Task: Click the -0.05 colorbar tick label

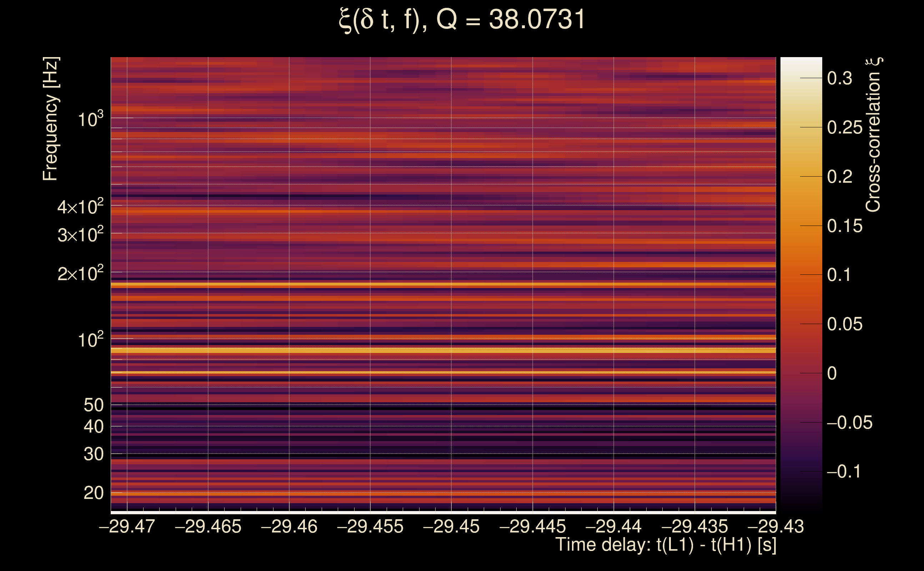Action: pos(849,423)
